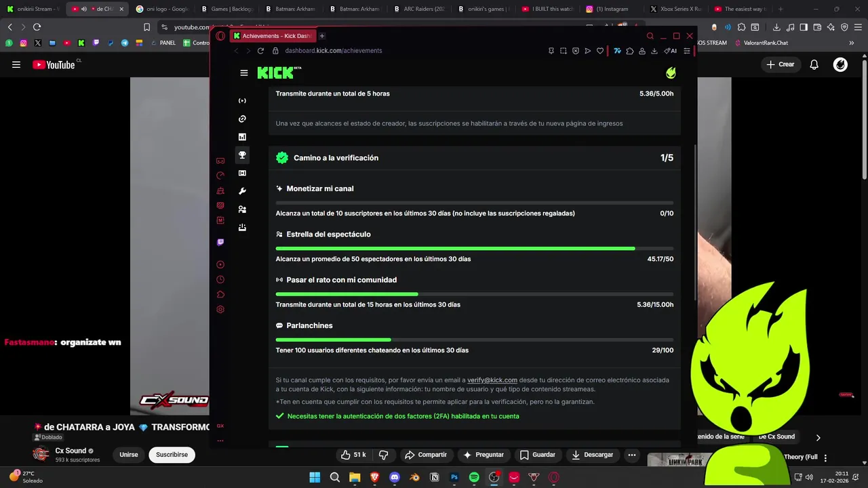The height and width of the screenshot is (488, 868).
Task: Dislike the YouTube video
Action: pyautogui.click(x=383, y=455)
